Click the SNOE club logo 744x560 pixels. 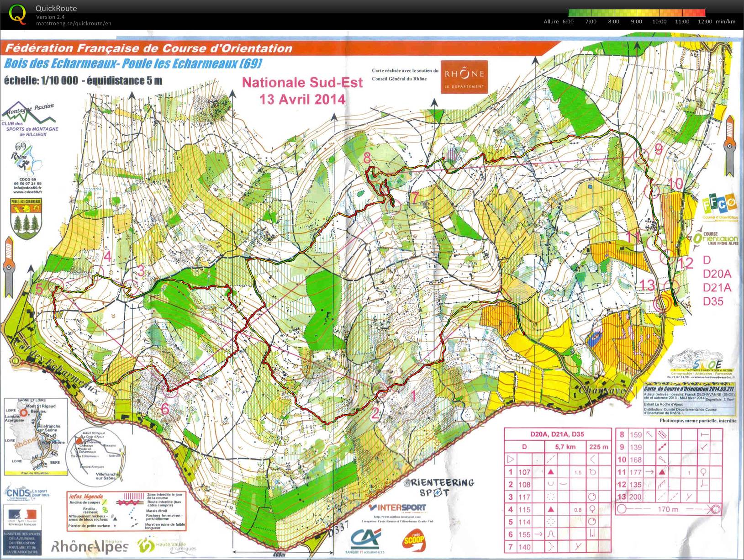tap(701, 363)
